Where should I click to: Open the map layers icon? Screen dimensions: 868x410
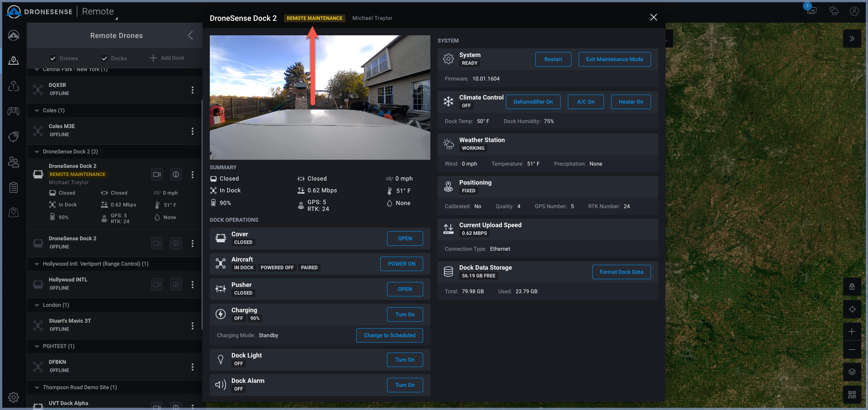852,372
